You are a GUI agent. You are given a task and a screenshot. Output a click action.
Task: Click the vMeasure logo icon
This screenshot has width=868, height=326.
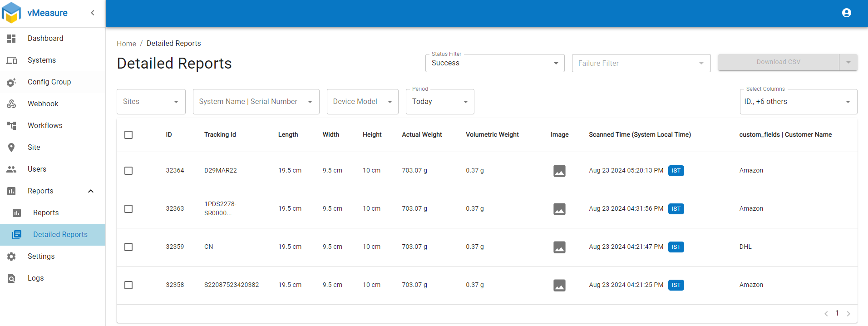coord(11,13)
